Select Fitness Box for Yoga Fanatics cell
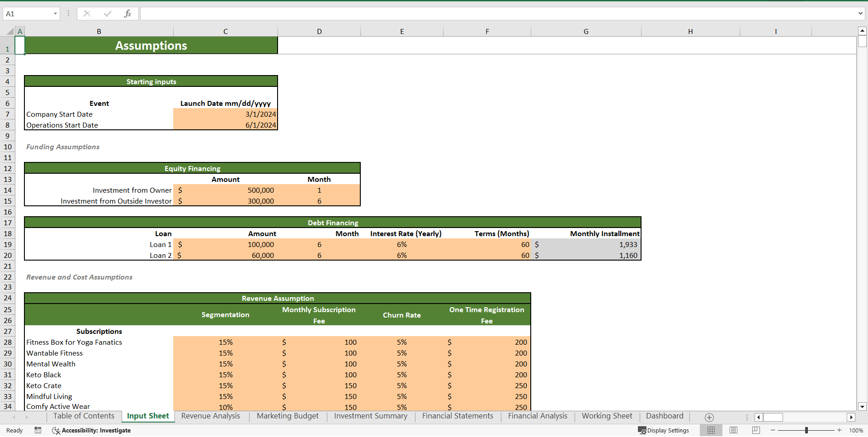868x437 pixels. pyautogui.click(x=99, y=342)
